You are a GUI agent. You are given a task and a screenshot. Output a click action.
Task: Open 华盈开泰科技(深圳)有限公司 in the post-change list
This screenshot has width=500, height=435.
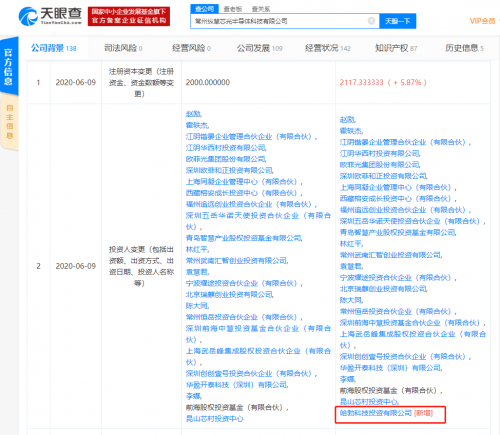pos(391,368)
